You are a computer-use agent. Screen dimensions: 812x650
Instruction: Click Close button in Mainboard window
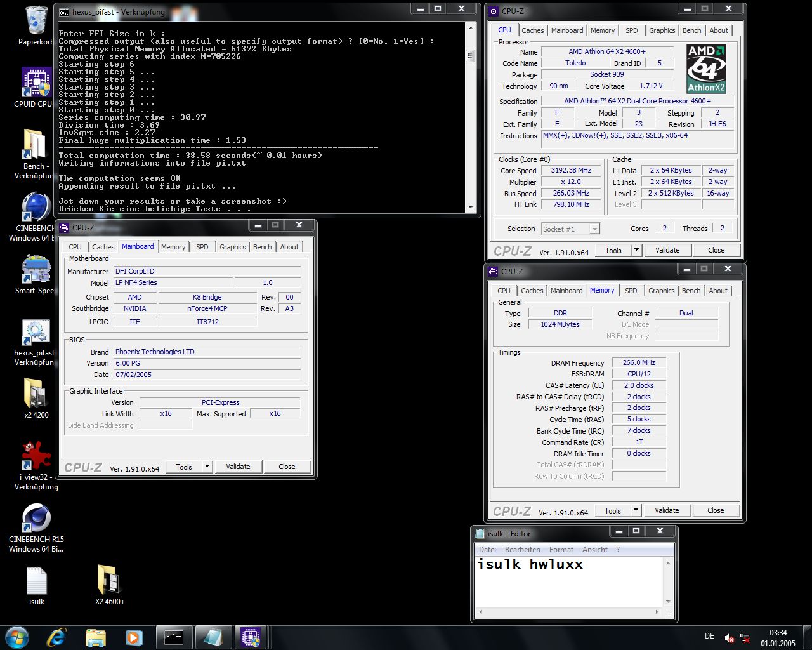(x=287, y=467)
